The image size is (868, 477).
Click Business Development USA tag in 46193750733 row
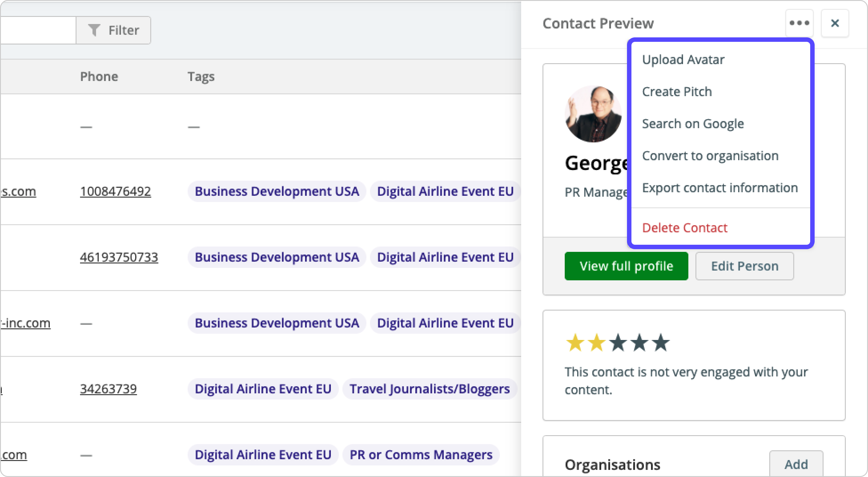(x=277, y=257)
